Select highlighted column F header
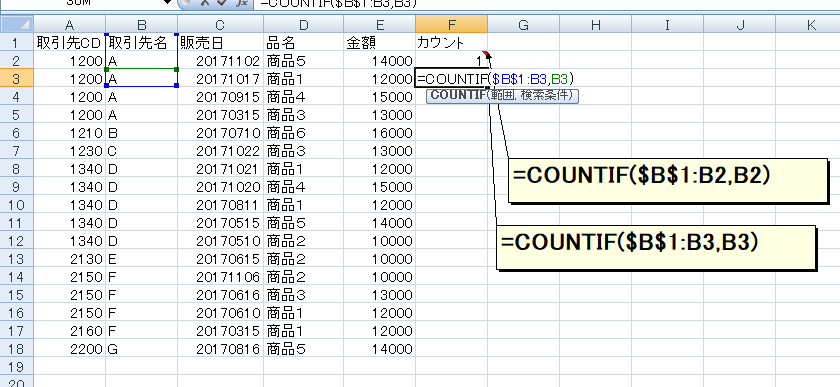 point(452,24)
